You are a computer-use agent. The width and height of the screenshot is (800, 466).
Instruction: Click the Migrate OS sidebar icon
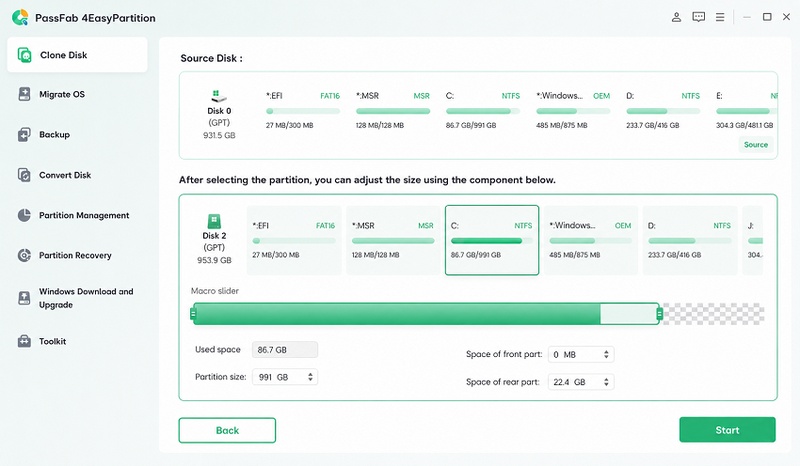pyautogui.click(x=24, y=94)
